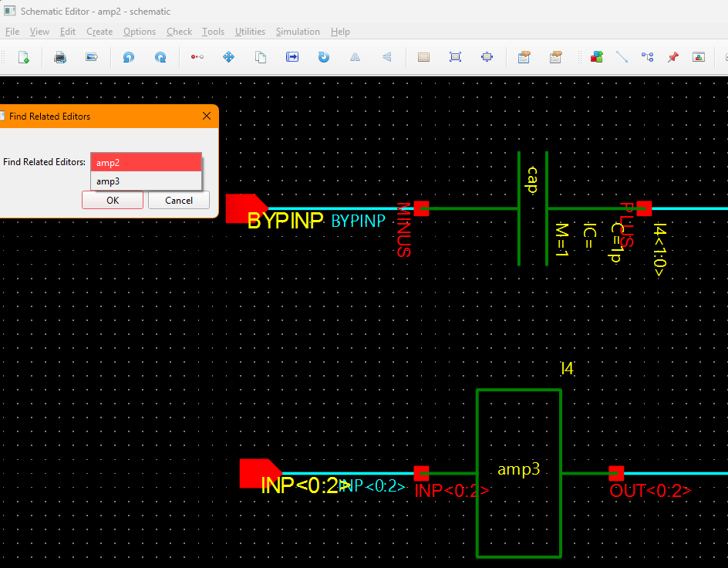Click the colored blocks instance icon
This screenshot has height=568, width=728.
click(596, 57)
